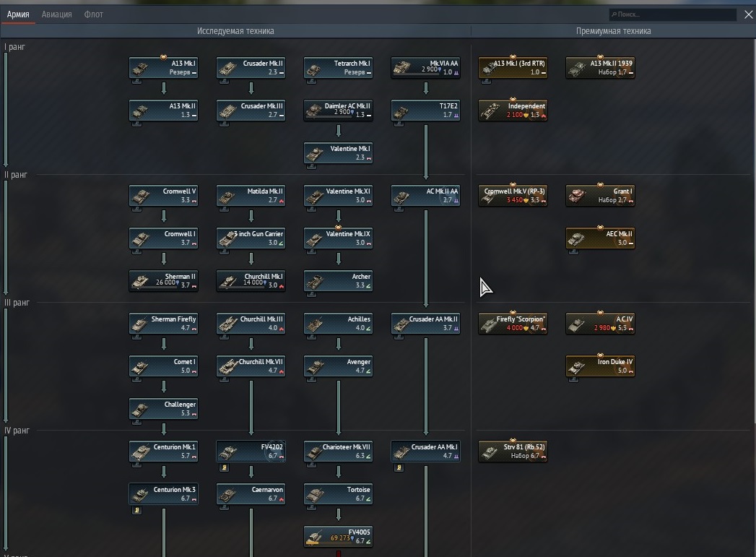Select the Valentine Mk.IX card

click(338, 238)
